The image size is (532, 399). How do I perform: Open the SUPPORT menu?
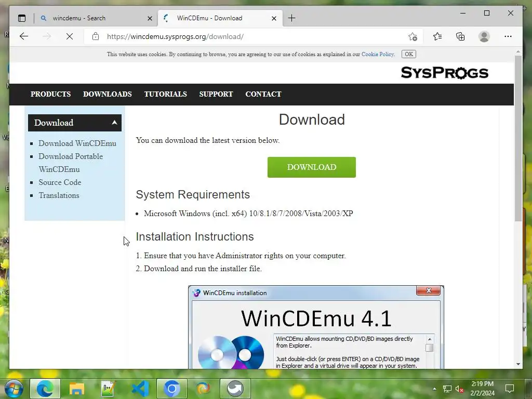[216, 94]
